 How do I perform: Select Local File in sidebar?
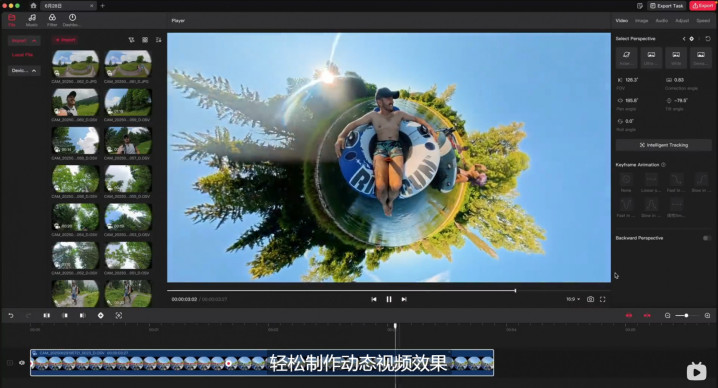tap(22, 55)
